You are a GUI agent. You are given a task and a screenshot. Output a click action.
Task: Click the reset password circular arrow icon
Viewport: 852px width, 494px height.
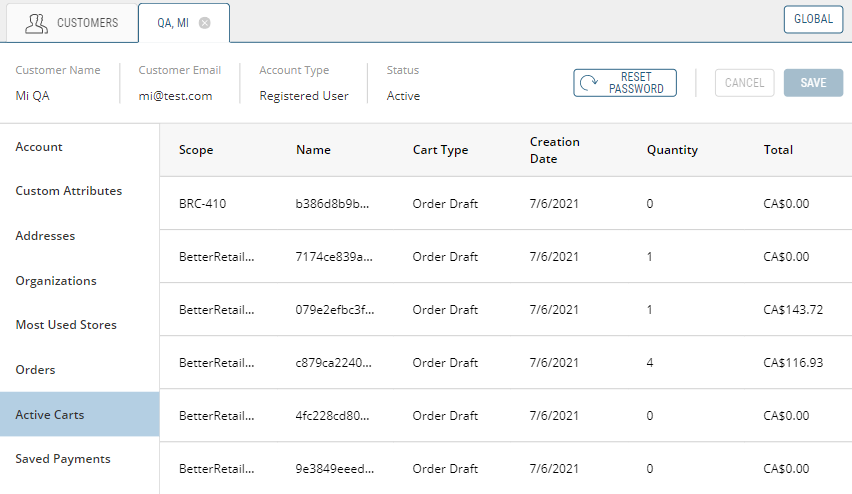pos(590,83)
